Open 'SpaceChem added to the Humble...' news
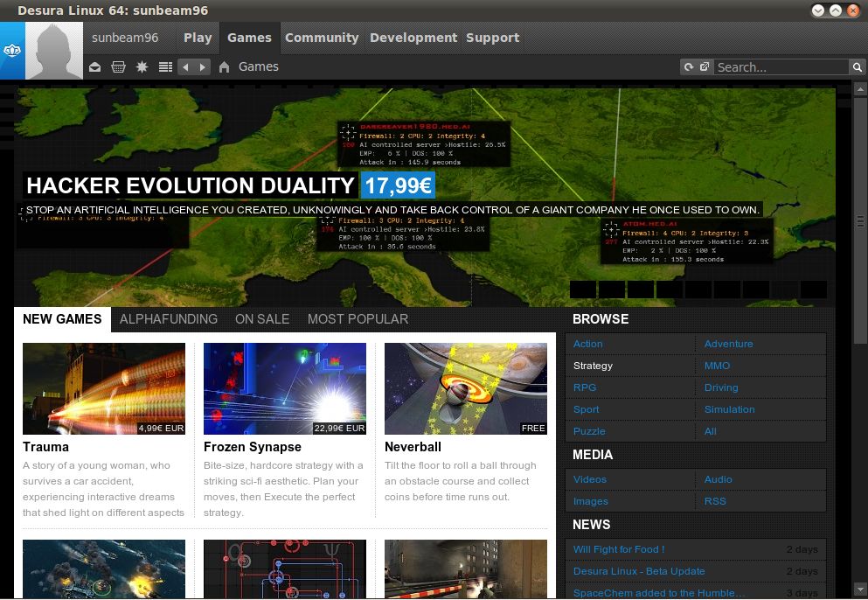Screen dimensions: 868x600 tap(659, 593)
